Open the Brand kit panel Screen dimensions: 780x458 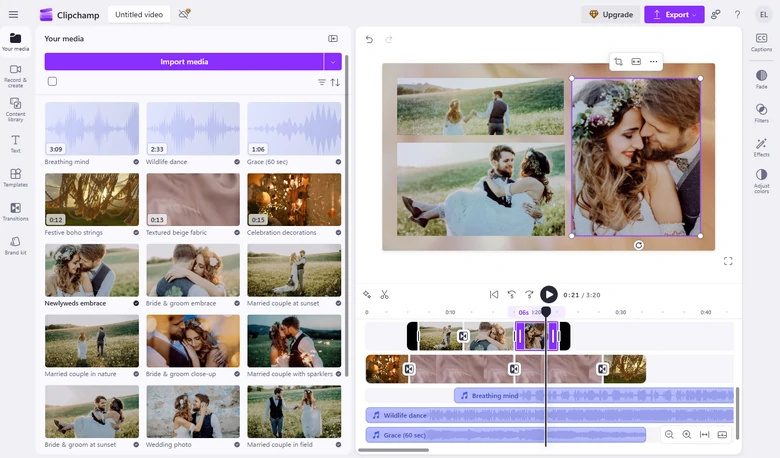point(15,245)
